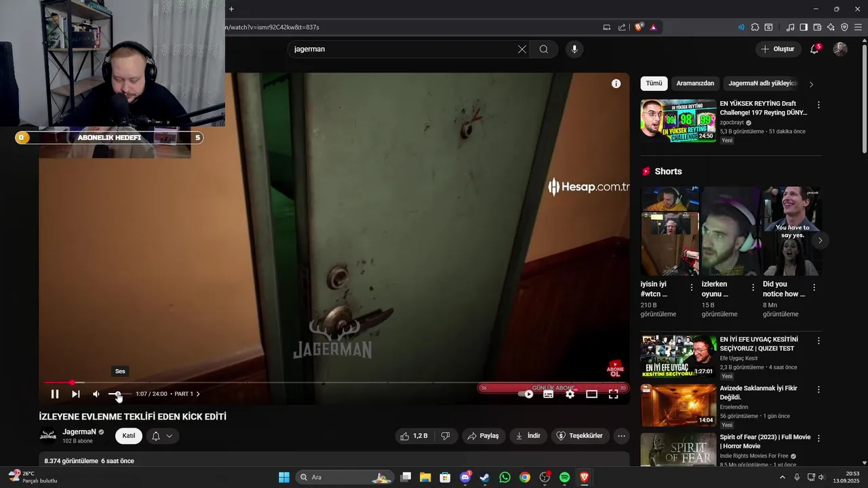Open video player settings gear

click(570, 394)
